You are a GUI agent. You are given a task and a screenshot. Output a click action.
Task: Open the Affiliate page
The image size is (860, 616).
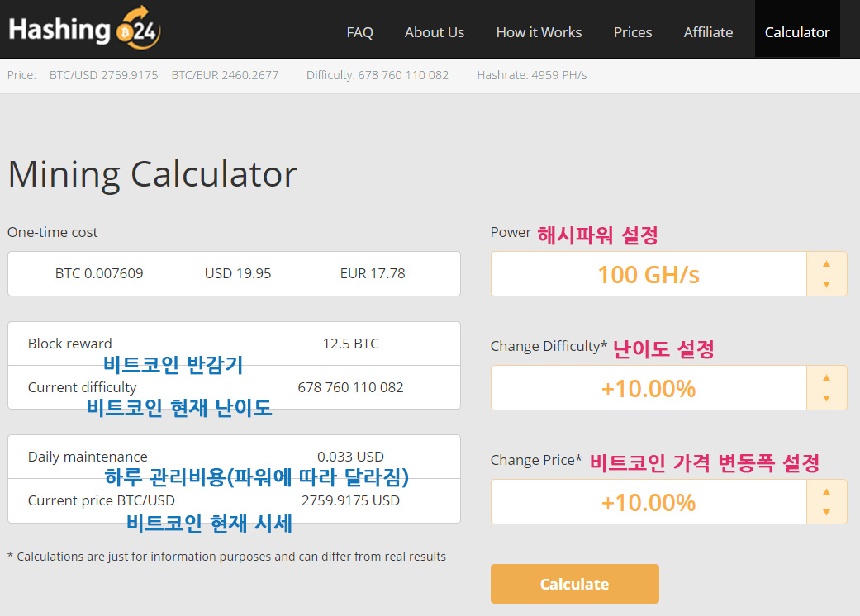click(x=708, y=32)
